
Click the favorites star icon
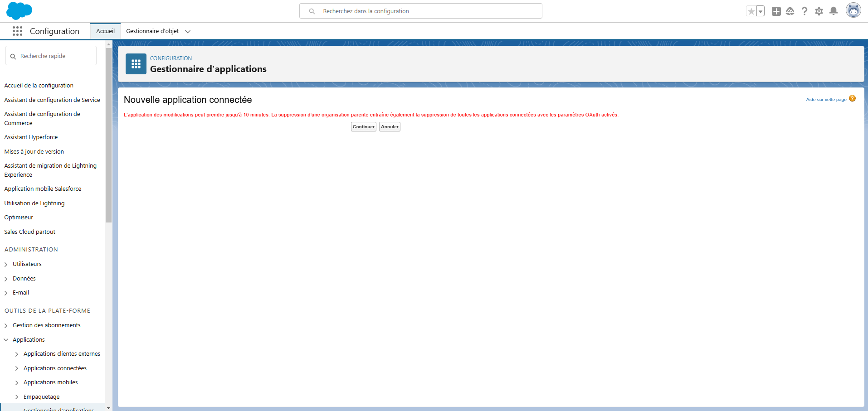[x=751, y=11]
